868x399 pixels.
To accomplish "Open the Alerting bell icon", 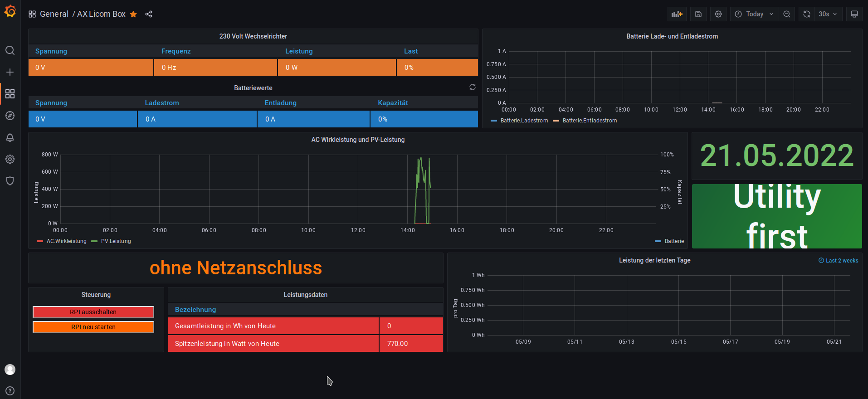I will click(x=10, y=137).
